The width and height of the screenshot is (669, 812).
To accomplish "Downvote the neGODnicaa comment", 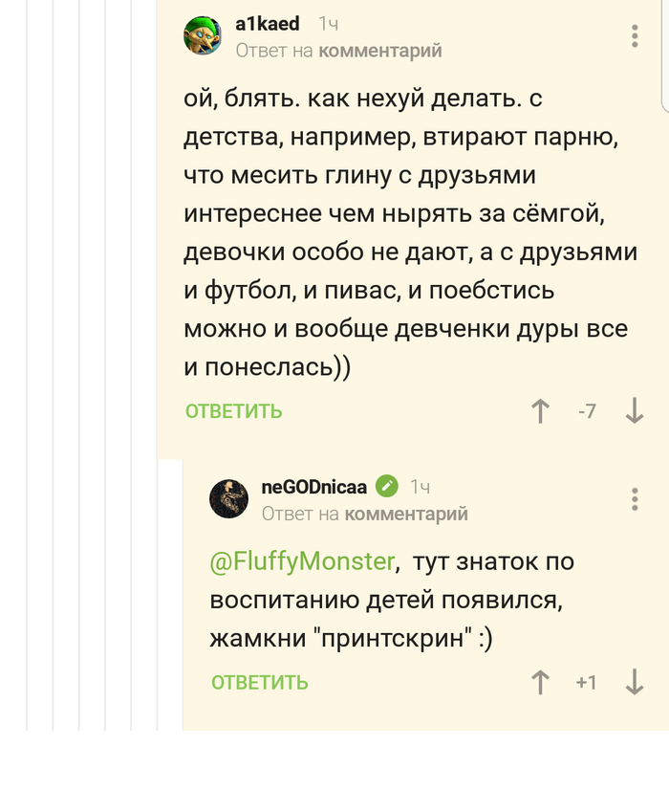I will (x=634, y=682).
